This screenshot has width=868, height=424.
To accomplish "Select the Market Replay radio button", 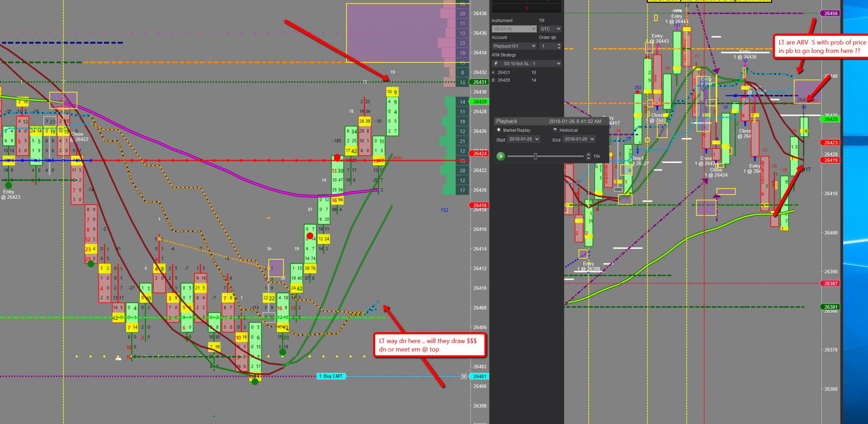I will (499, 130).
